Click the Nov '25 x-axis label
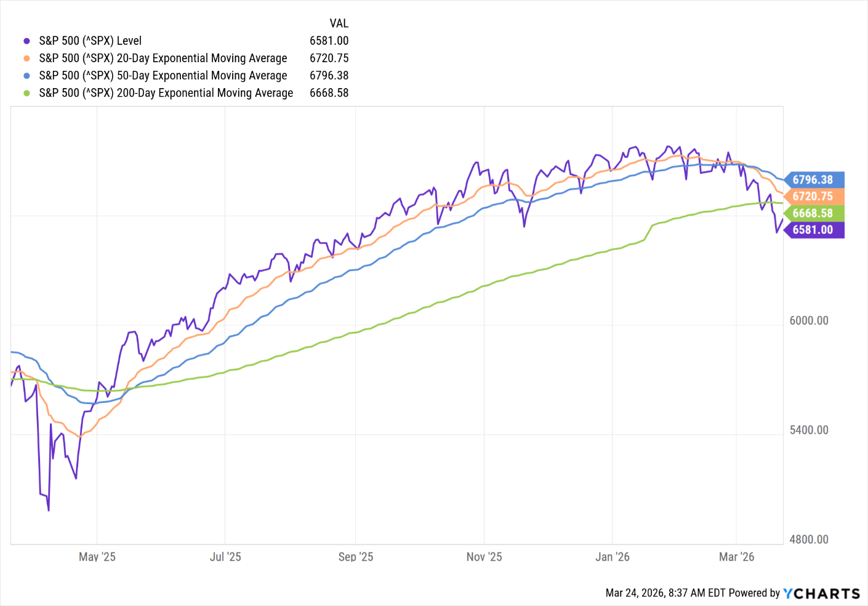The width and height of the screenshot is (868, 606). pos(484,557)
